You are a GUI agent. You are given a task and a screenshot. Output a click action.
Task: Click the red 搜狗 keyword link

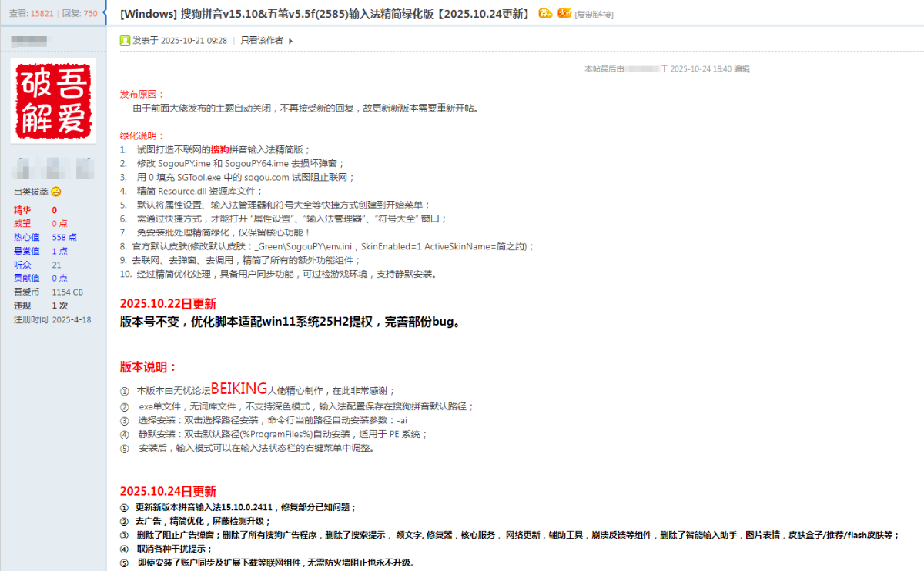(x=219, y=149)
